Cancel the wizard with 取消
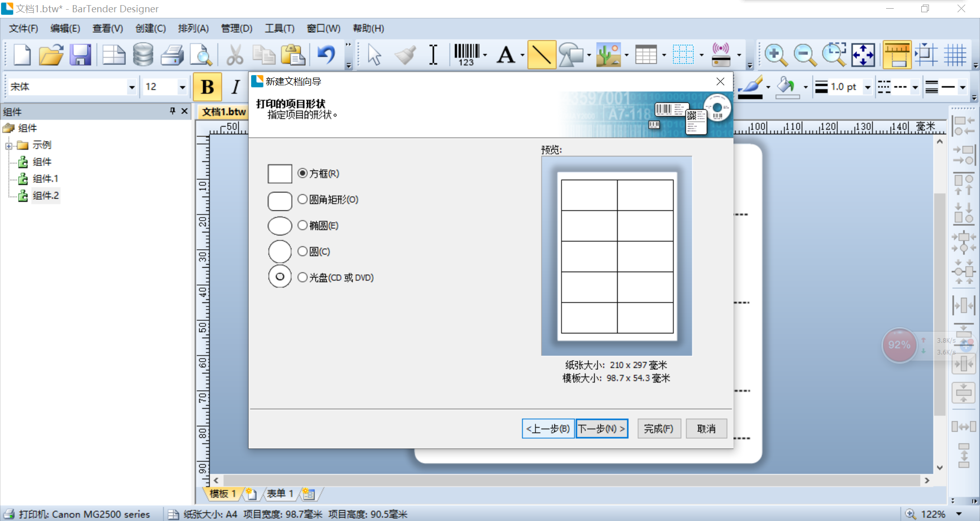Image resolution: width=980 pixels, height=521 pixels. tap(706, 429)
